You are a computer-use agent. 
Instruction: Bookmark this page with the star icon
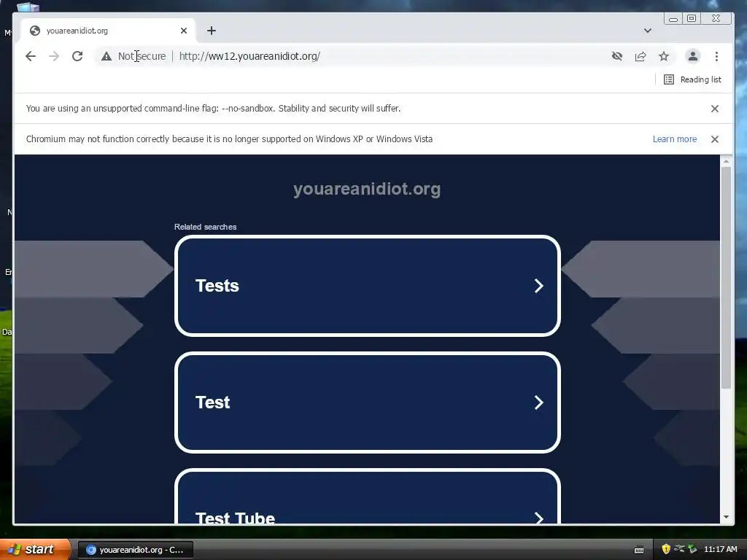pyautogui.click(x=664, y=56)
